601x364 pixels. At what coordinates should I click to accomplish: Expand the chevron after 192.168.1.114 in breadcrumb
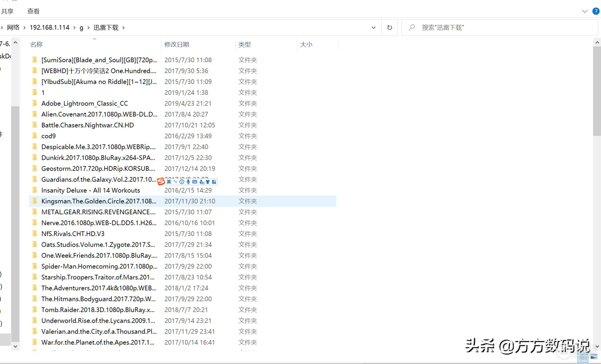point(74,28)
